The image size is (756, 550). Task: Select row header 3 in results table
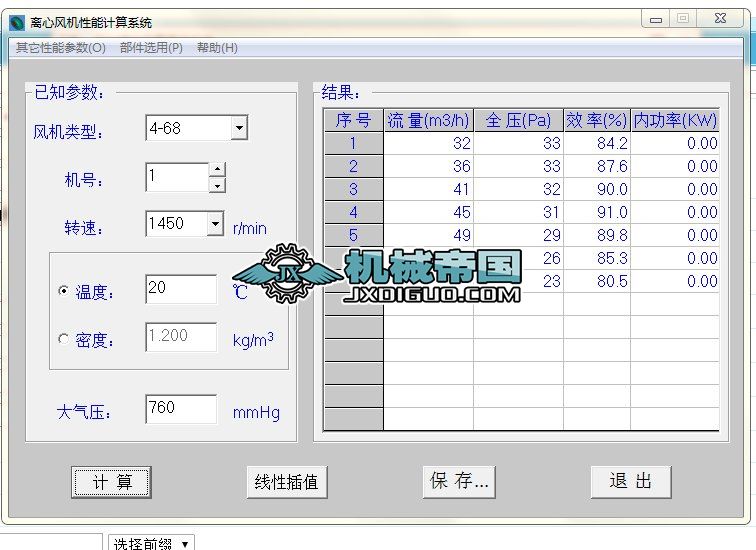353,189
